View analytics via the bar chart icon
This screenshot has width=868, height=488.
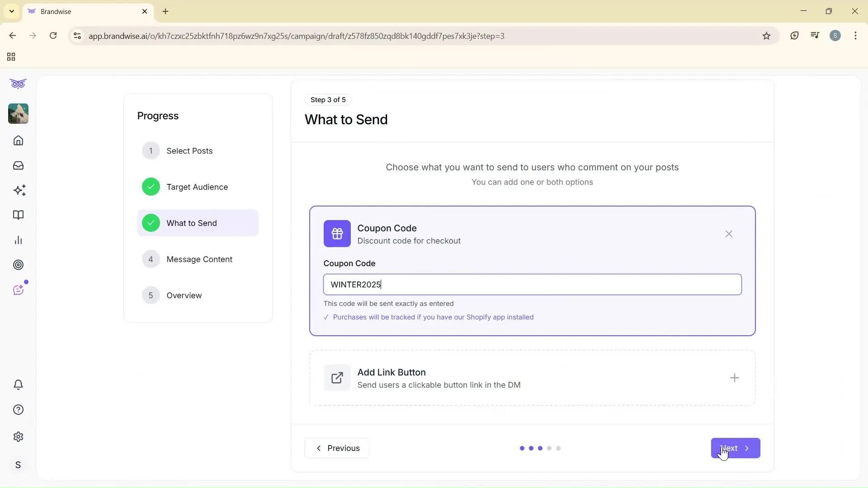click(x=18, y=240)
